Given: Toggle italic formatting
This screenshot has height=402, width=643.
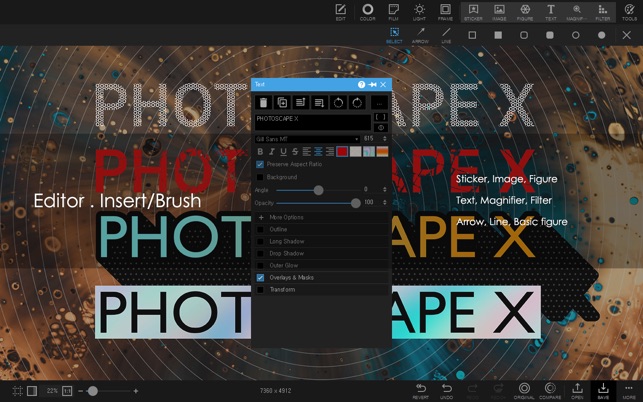Looking at the screenshot, I should (271, 152).
